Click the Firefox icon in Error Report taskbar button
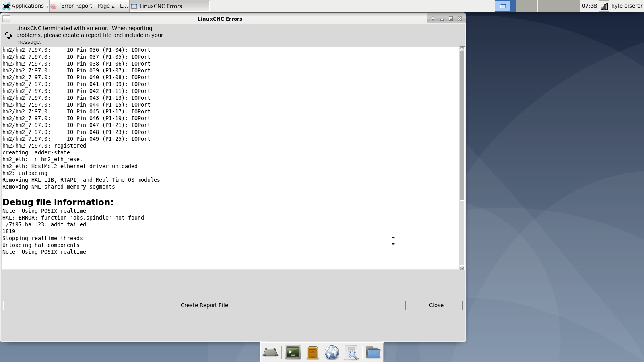 click(54, 6)
